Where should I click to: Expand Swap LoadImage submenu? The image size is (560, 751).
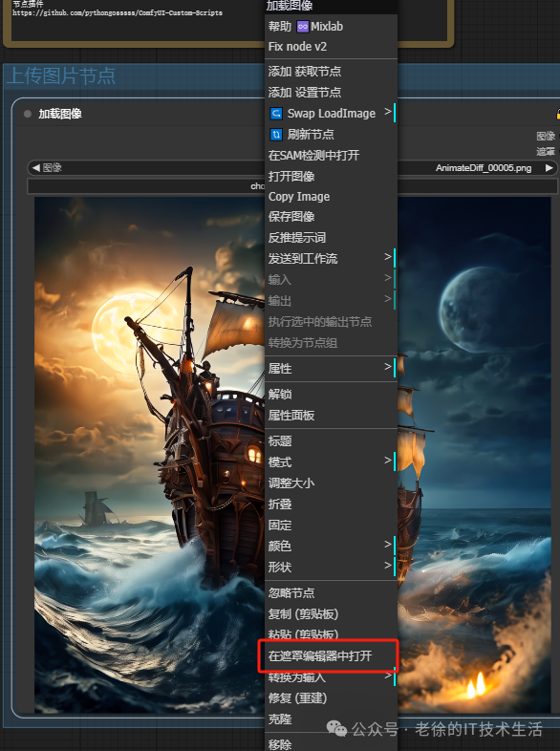point(331,114)
